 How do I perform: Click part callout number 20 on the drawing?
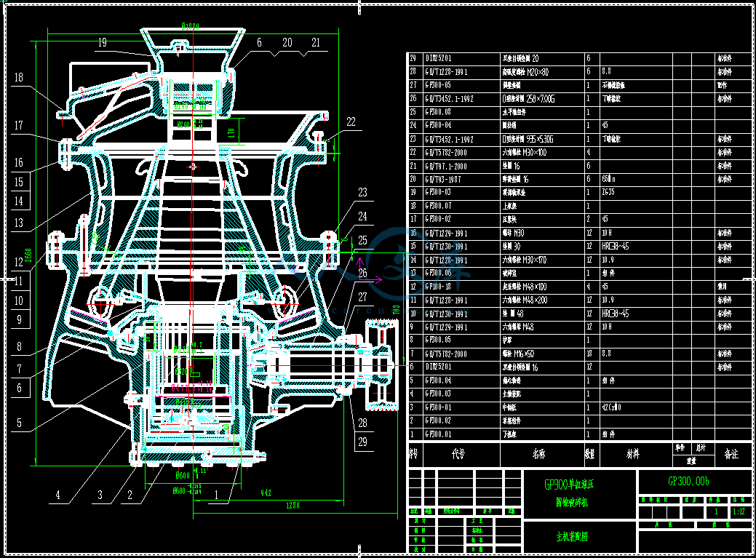point(287,42)
